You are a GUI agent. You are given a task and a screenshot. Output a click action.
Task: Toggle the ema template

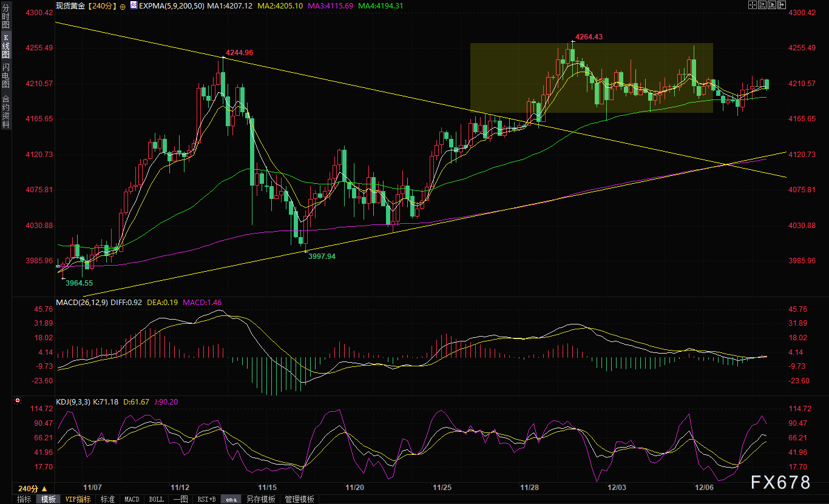point(231,499)
